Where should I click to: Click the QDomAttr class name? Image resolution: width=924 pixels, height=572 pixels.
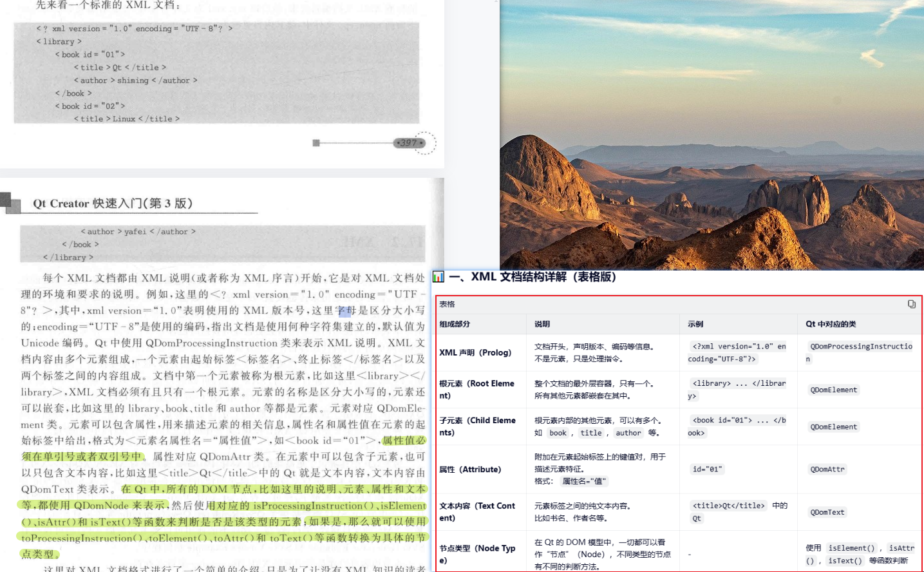[827, 469]
